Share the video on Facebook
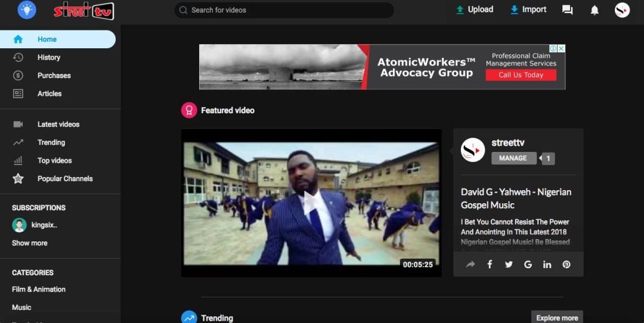Image resolution: width=644 pixels, height=323 pixels. click(x=490, y=265)
